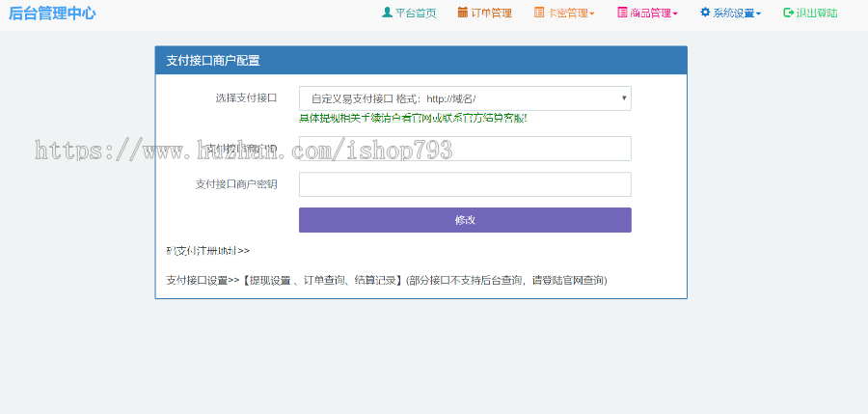This screenshot has width=868, height=414.
Task: Follow the 码支付注册地址>> link
Action: [x=207, y=251]
